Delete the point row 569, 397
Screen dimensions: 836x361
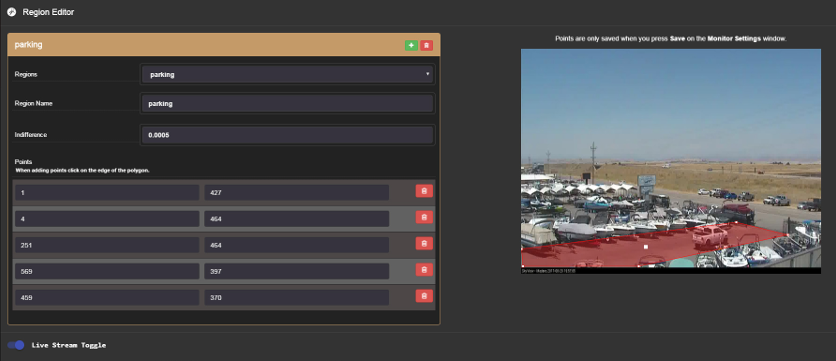[x=424, y=270]
